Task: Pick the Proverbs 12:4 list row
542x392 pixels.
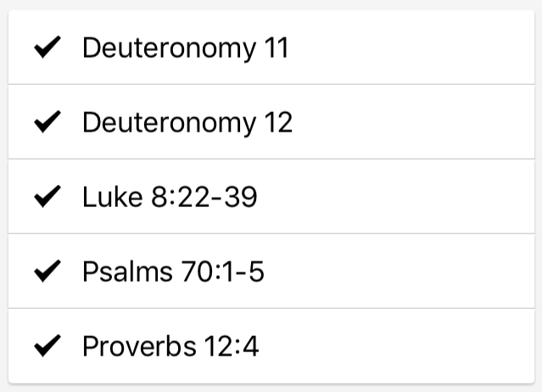Action: coord(382,346)
